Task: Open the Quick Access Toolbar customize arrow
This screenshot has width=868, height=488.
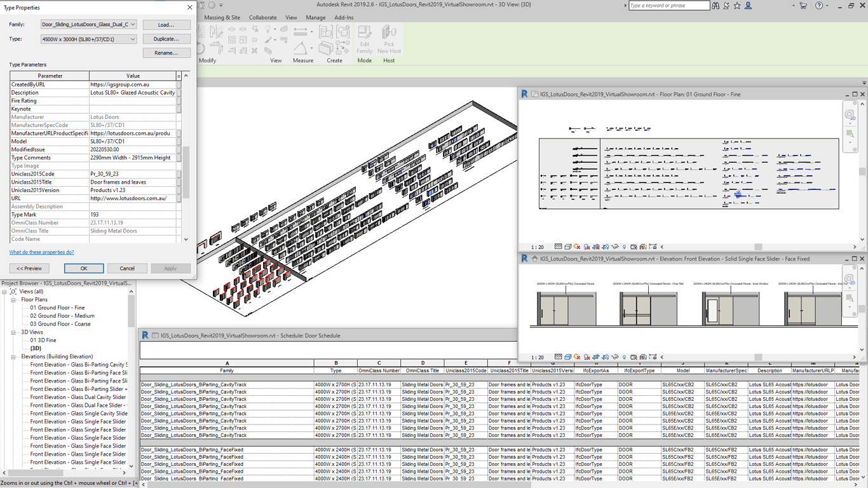Action: point(220,5)
